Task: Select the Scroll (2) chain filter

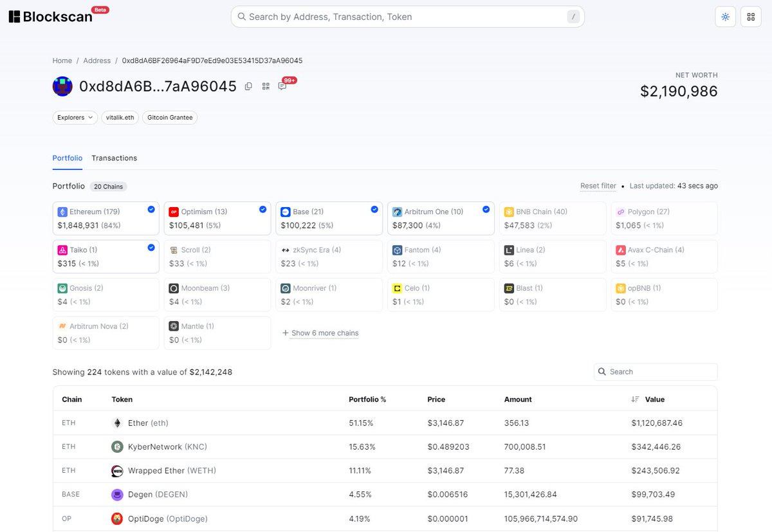Action: coord(217,257)
